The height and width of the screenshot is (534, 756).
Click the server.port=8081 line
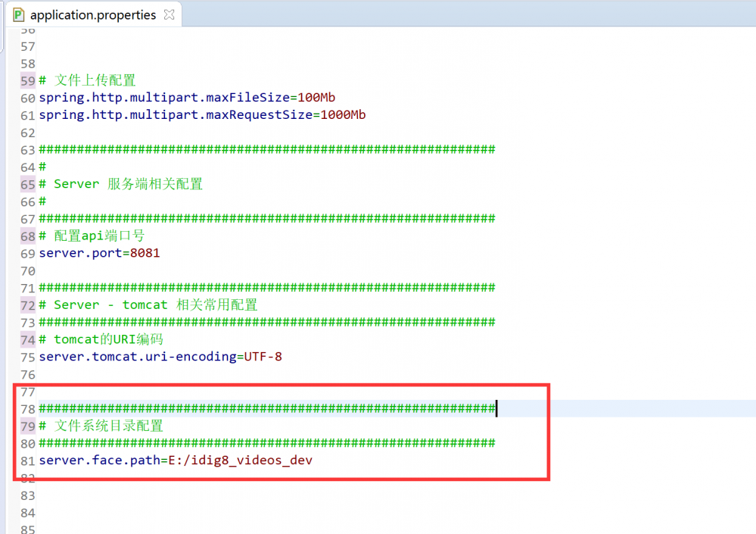pos(99,253)
